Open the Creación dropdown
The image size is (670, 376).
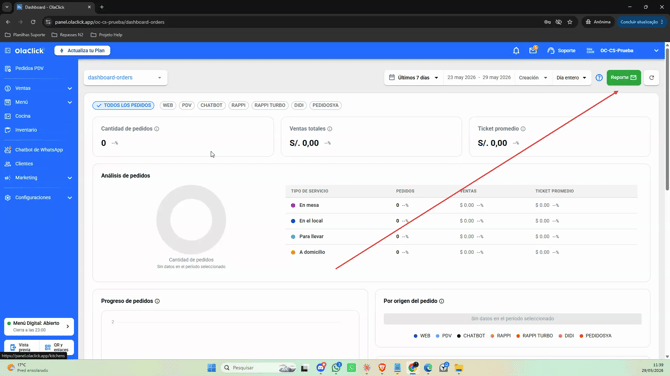click(x=533, y=78)
